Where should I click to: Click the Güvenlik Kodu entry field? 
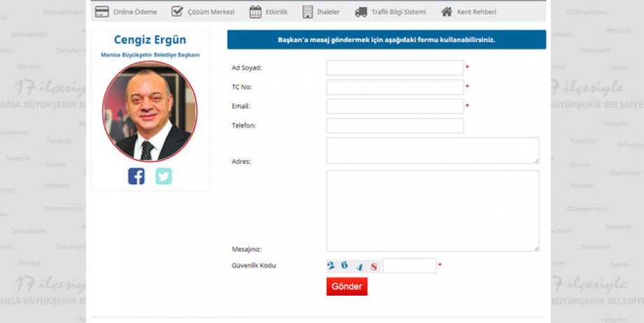pos(409,266)
